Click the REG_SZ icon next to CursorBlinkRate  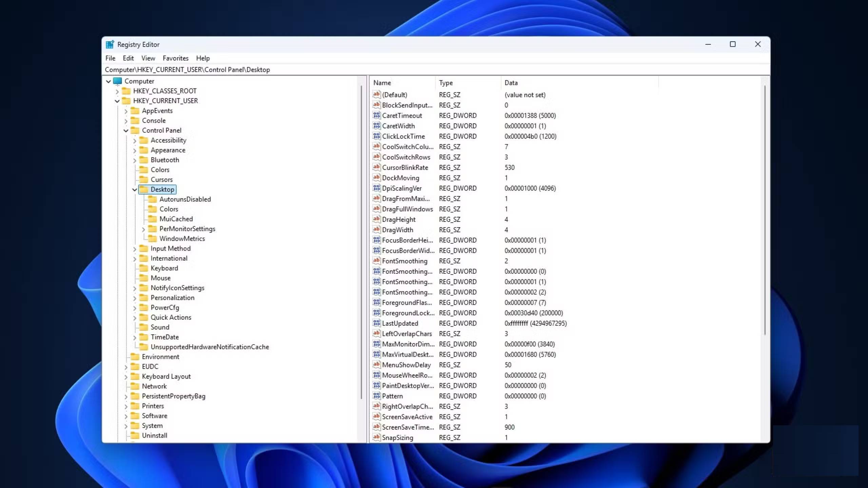coord(376,167)
